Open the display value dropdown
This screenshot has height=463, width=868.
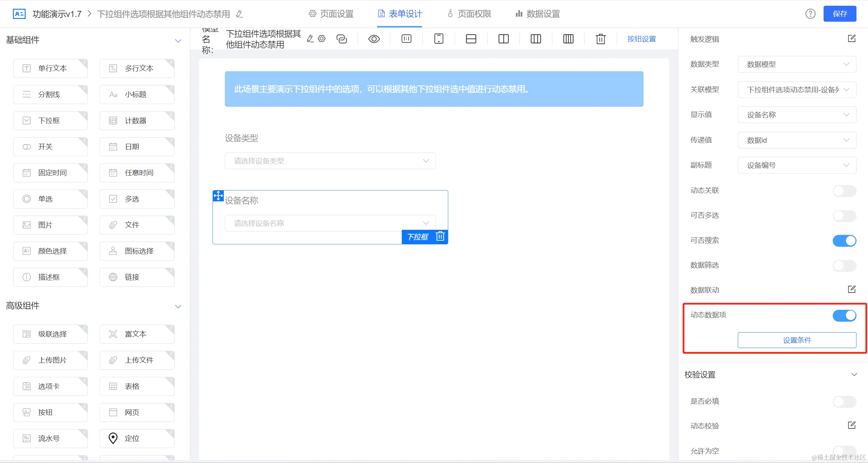pyautogui.click(x=796, y=115)
